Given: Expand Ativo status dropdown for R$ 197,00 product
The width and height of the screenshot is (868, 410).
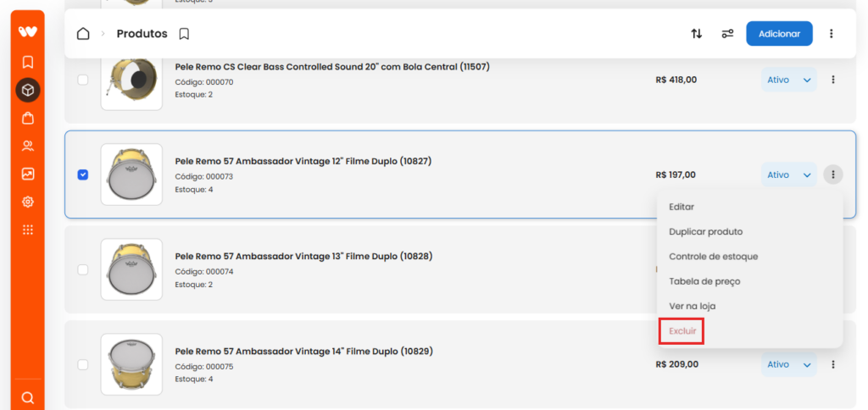Looking at the screenshot, I should click(789, 175).
